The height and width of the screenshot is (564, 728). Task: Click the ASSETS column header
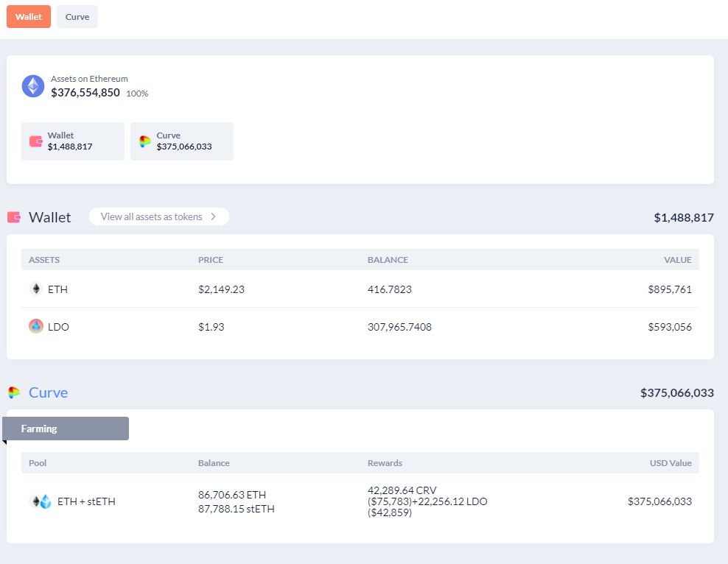[x=44, y=260]
